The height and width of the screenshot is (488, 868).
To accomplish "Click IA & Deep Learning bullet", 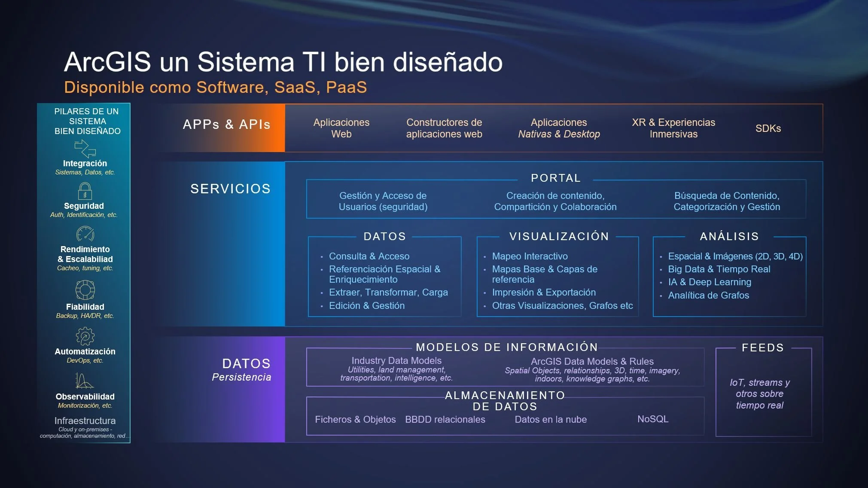I will point(710,282).
